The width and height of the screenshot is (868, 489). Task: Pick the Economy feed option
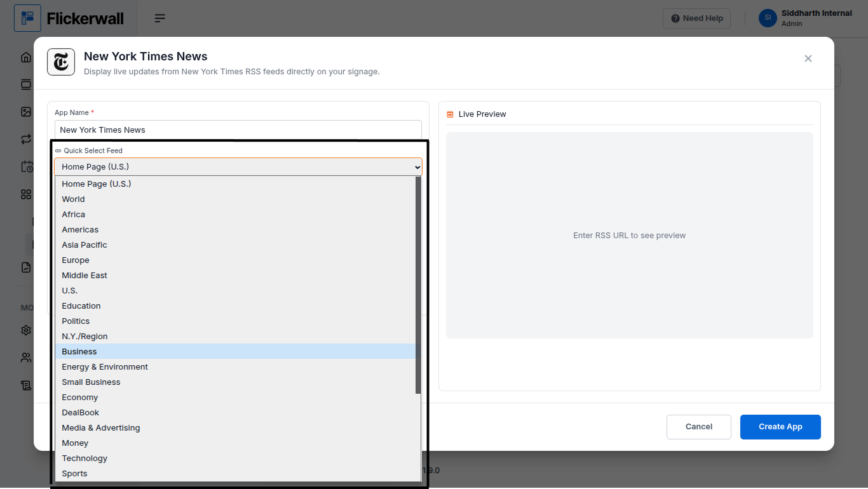point(235,397)
